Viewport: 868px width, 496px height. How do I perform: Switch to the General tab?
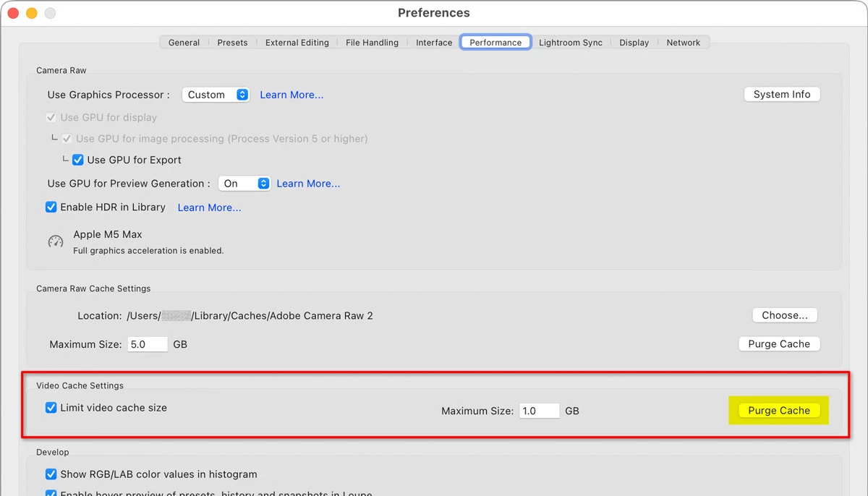coord(184,43)
